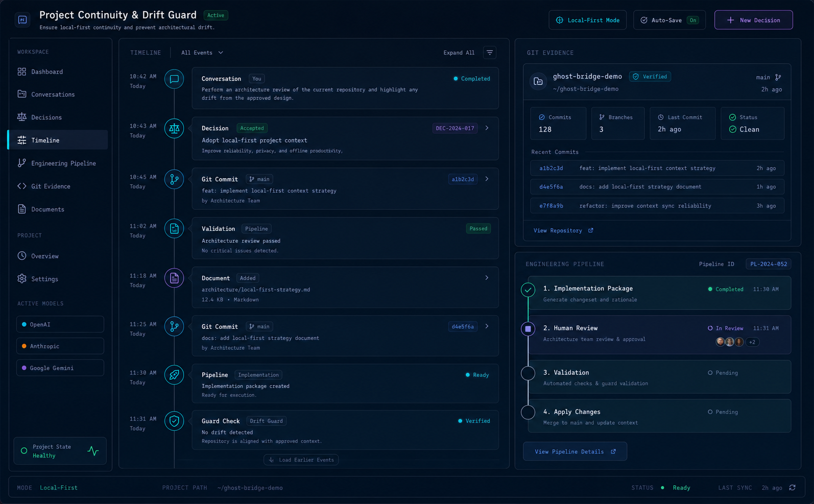Click the app logo icon beside the title

tap(22, 20)
